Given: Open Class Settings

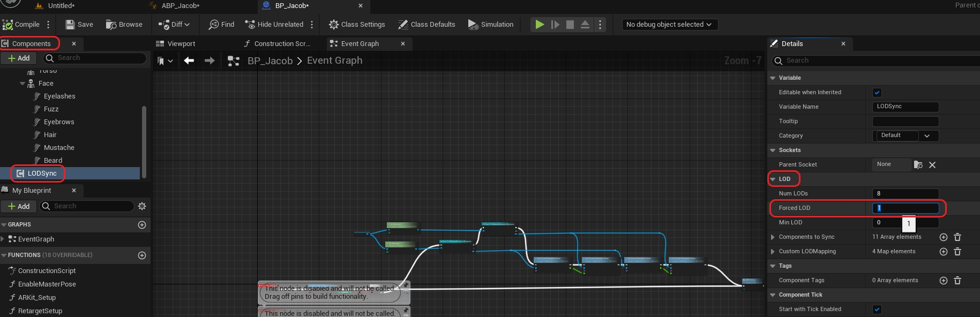Looking at the screenshot, I should click(357, 25).
